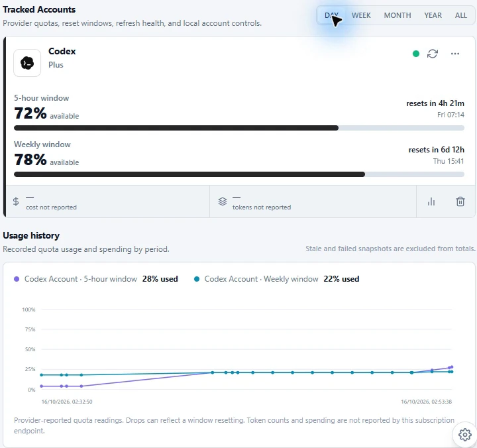Delete the Codex account with trash icon

pyautogui.click(x=460, y=201)
